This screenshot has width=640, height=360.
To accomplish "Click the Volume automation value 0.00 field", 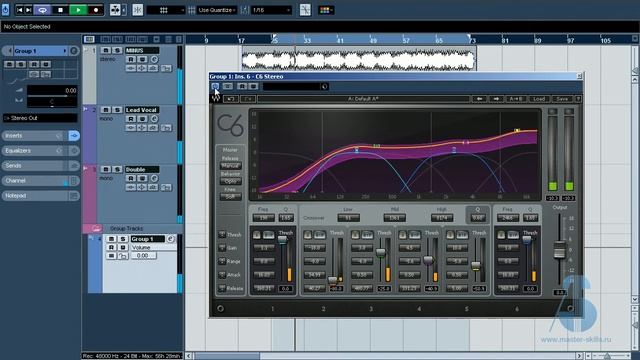I will coord(143,256).
